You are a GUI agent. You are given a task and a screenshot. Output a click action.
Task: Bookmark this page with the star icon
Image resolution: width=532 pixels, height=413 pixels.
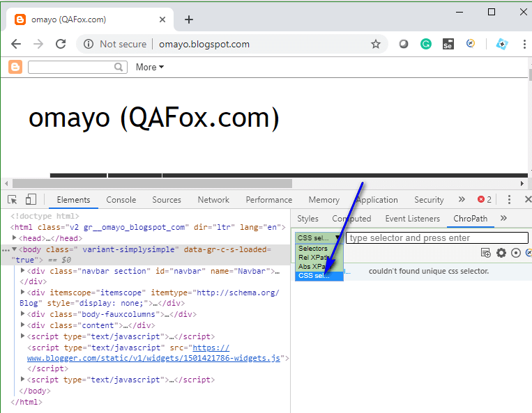(x=376, y=44)
